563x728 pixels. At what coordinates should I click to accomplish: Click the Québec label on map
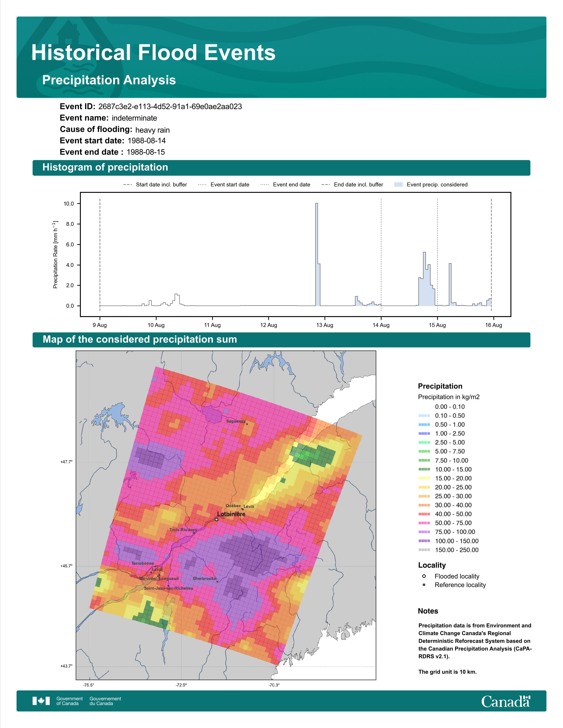point(233,506)
